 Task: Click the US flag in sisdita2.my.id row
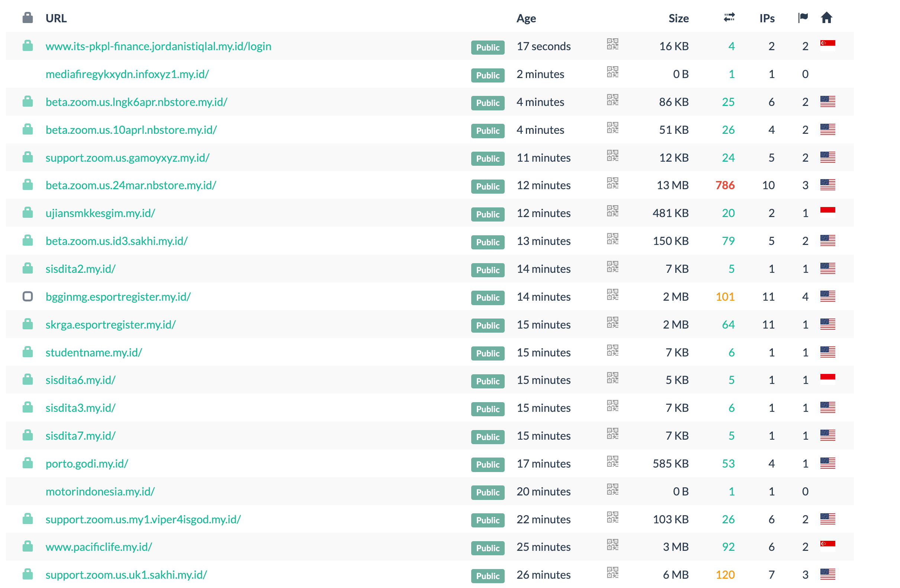[x=827, y=269]
